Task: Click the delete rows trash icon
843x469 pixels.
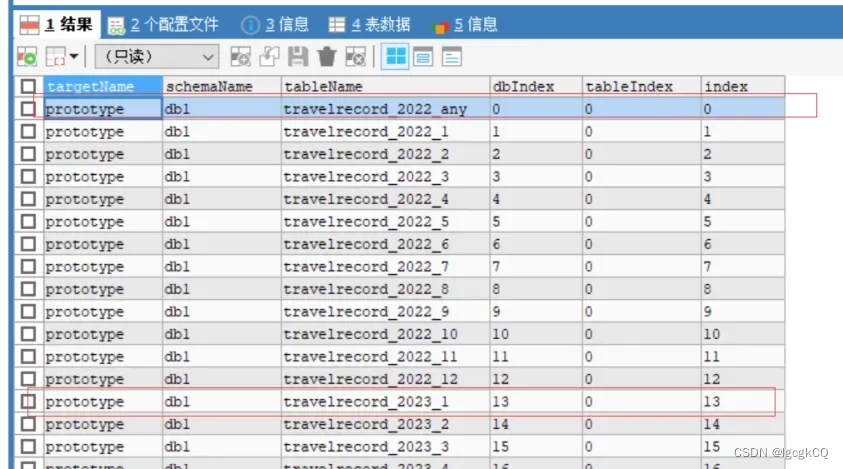Action: (x=326, y=56)
